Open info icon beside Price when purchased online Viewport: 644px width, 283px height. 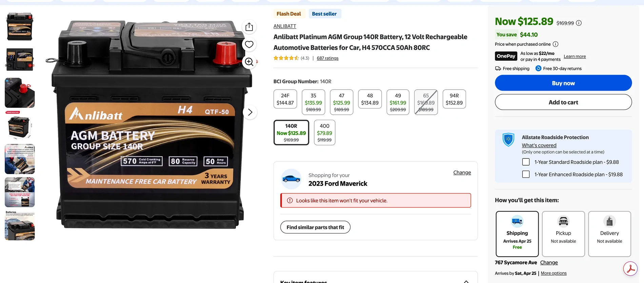pos(556,44)
